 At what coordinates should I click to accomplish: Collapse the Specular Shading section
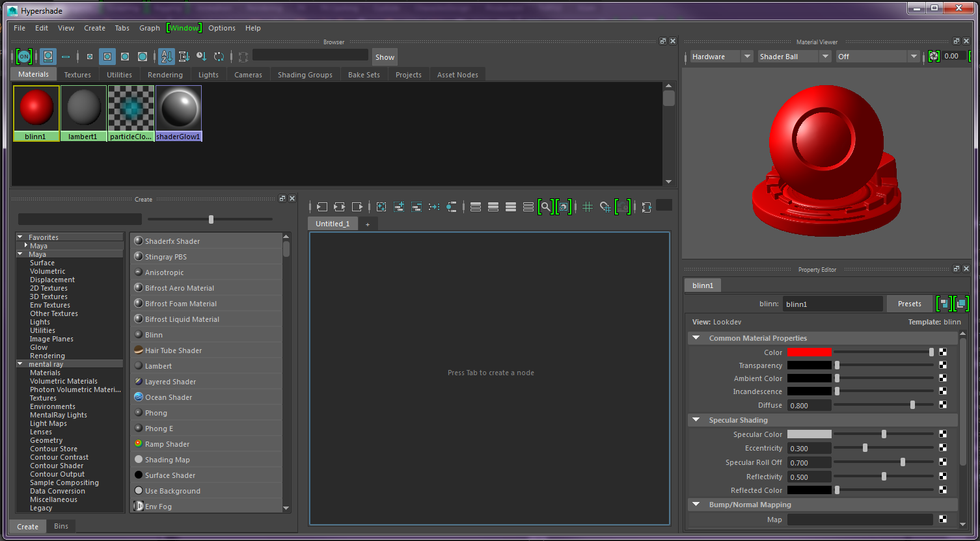coord(696,420)
